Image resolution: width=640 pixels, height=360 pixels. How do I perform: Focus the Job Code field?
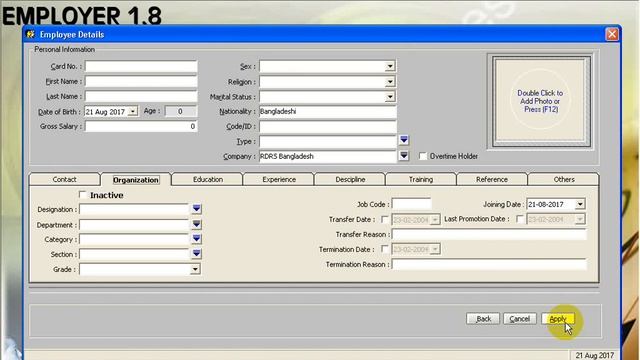point(411,204)
